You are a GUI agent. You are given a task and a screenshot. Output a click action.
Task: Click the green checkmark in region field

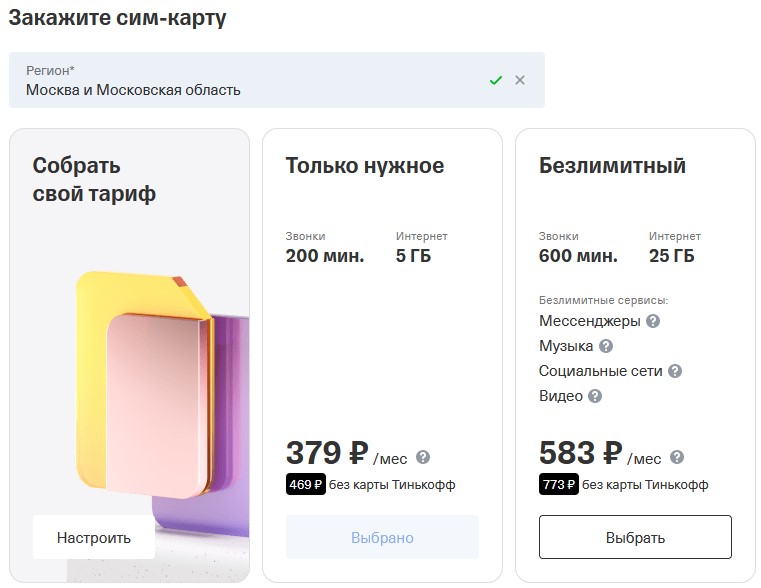(x=496, y=80)
